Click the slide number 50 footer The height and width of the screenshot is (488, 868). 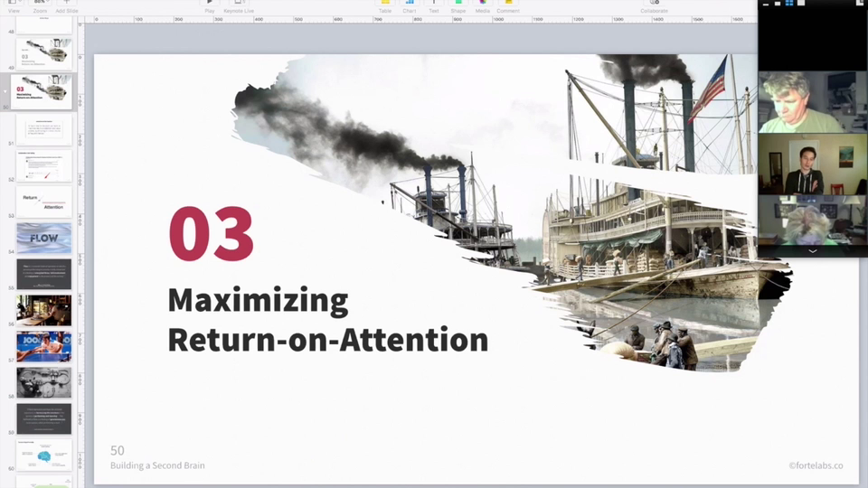118,450
